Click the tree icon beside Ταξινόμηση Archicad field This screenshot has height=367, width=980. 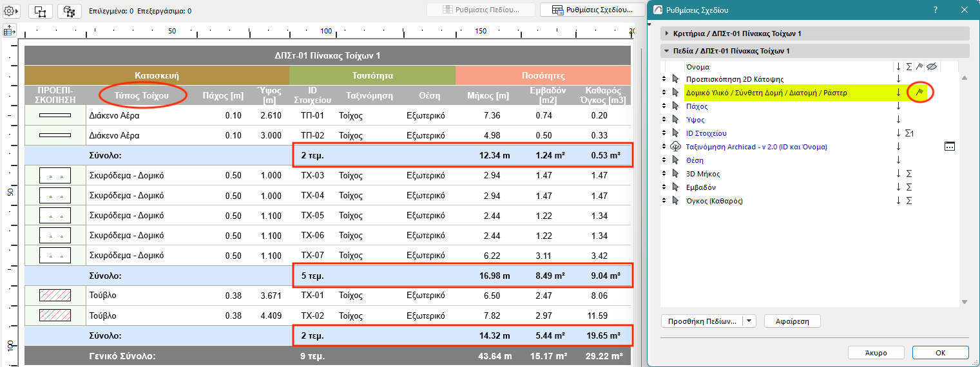point(675,147)
